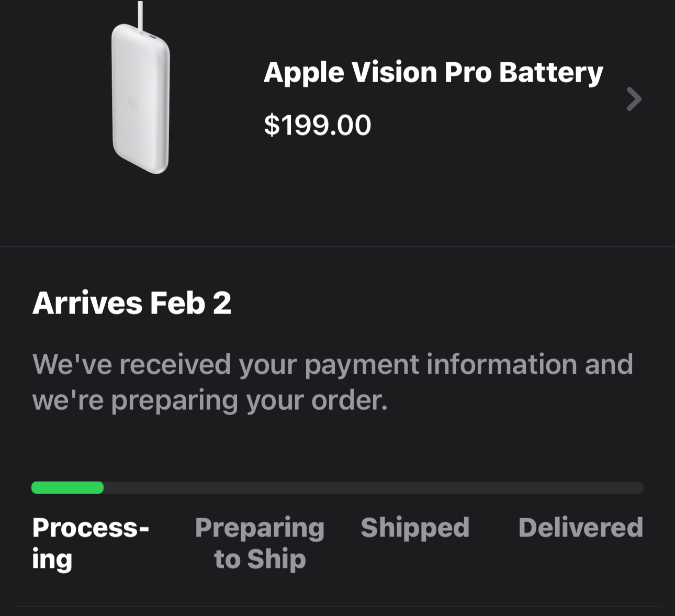Click the divider line above "Arrives Feb 2"

(337, 246)
